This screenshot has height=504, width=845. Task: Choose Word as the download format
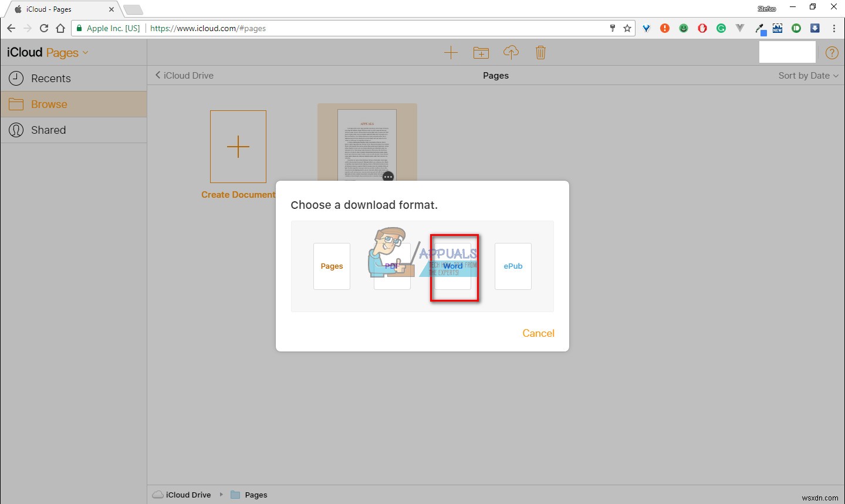[452, 266]
